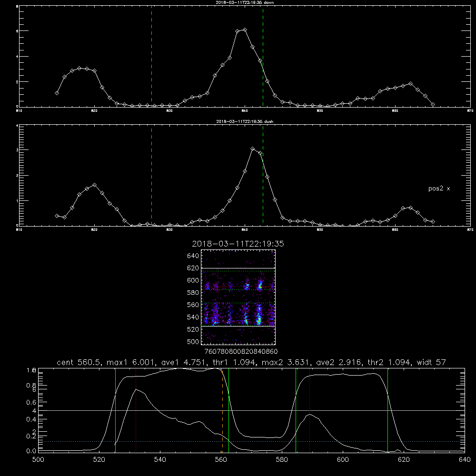Click the left red dotted line in bottom plot
Viewport: 476px width, 476px height.
(x=136, y=410)
